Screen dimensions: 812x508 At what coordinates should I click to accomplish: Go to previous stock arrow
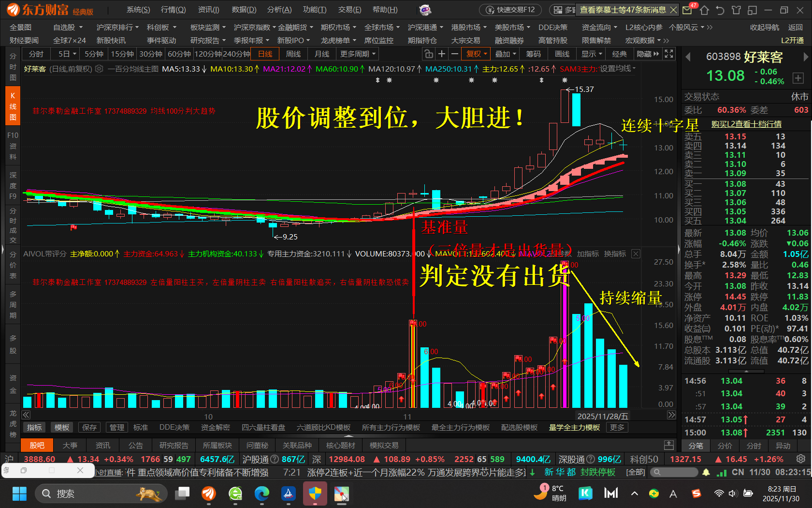[688, 57]
